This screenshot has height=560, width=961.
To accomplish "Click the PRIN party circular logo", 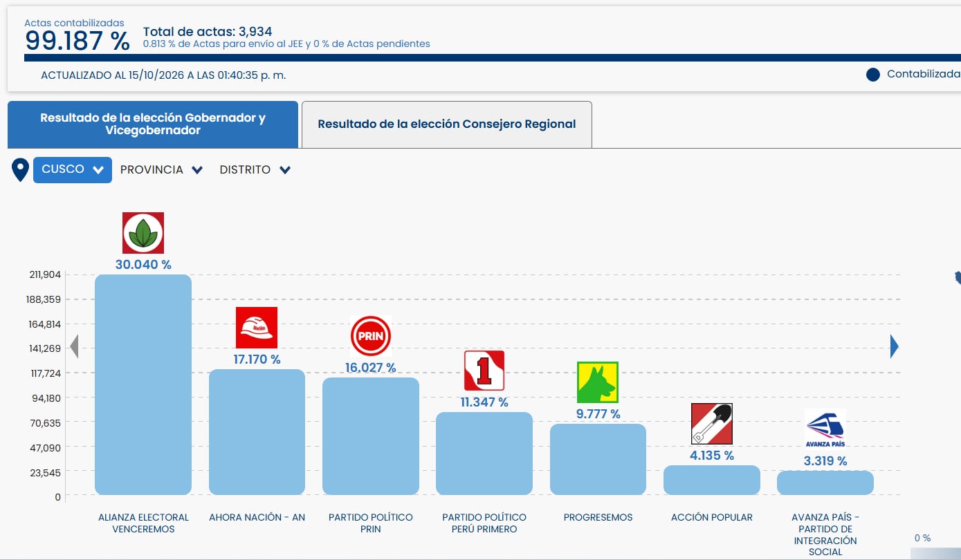I will pyautogui.click(x=371, y=337).
